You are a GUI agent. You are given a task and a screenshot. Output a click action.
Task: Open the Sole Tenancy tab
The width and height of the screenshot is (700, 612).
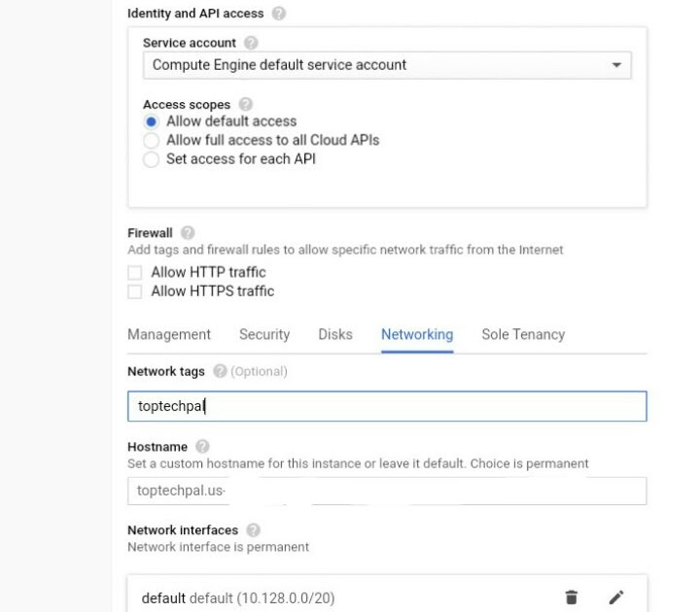[x=523, y=334]
